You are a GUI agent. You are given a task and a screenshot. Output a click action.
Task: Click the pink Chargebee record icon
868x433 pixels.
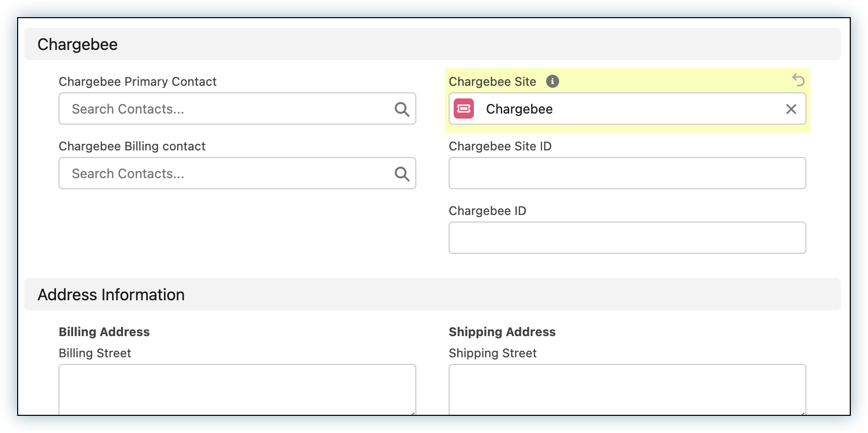464,109
